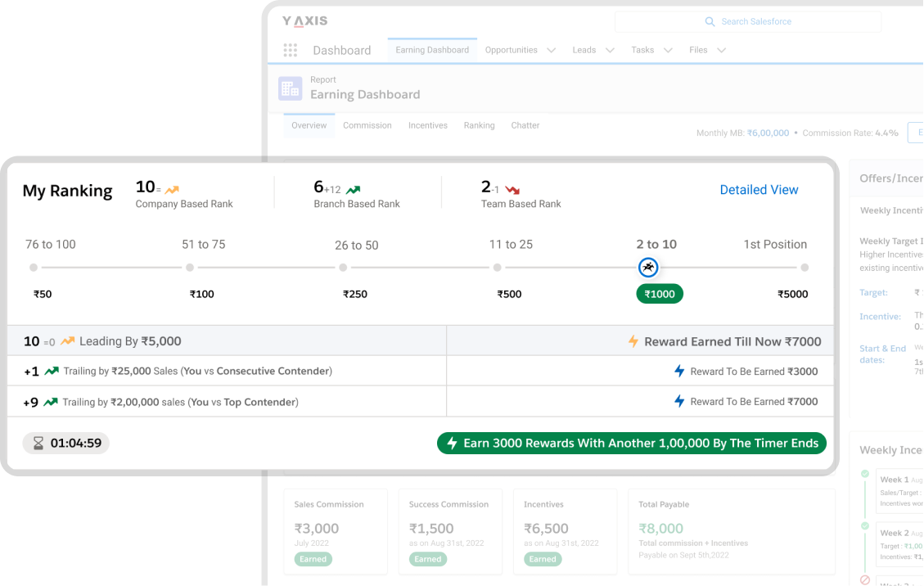Viewport: 924px width, 586px height.
Task: Open the Earning Dashboard nav tab
Action: 432,50
